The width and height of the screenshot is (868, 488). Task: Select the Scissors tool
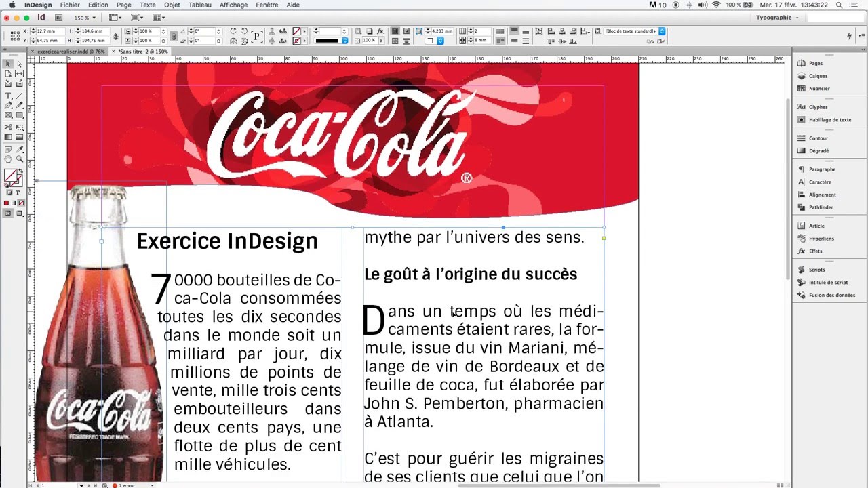click(8, 127)
